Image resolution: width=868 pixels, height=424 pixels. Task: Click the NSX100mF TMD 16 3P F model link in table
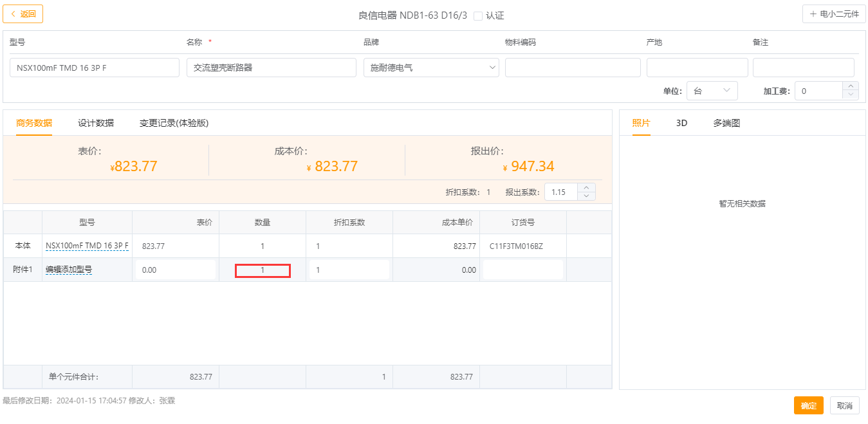click(x=87, y=246)
